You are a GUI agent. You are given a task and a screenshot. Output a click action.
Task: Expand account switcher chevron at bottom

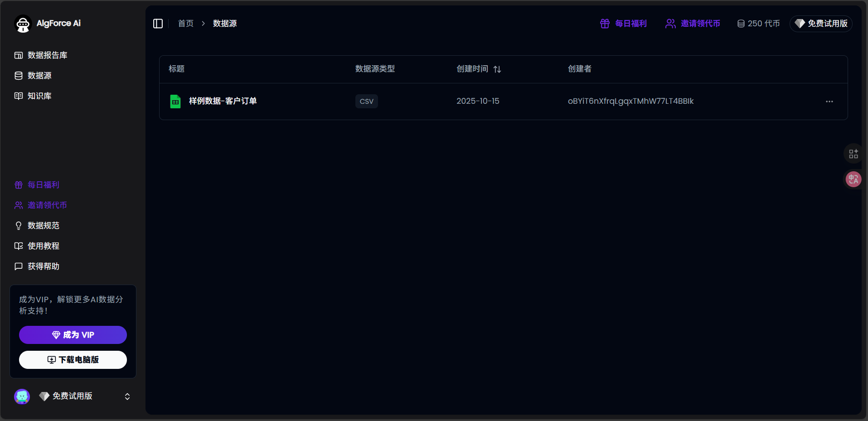[x=127, y=397]
